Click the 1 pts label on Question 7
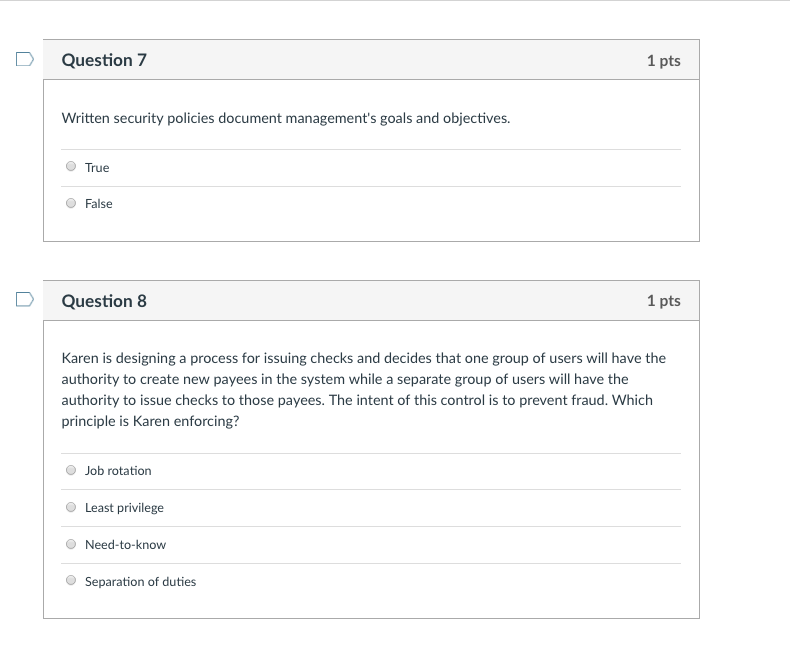 click(x=663, y=61)
